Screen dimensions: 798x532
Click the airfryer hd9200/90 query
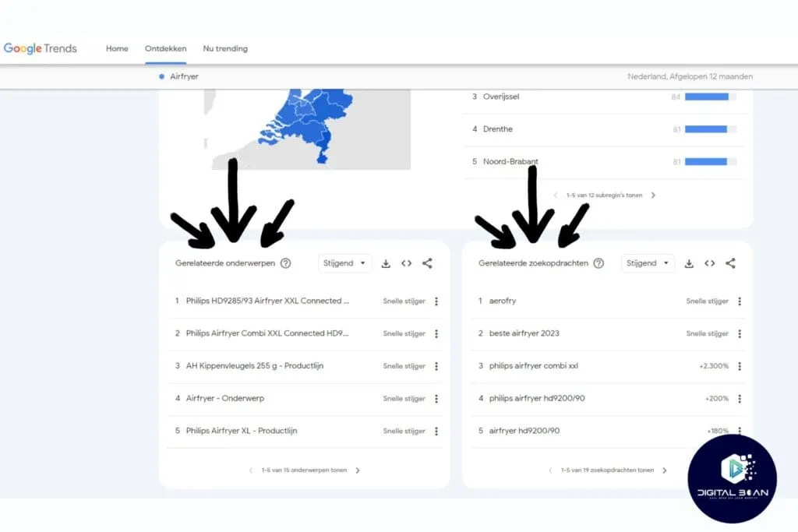pos(524,431)
